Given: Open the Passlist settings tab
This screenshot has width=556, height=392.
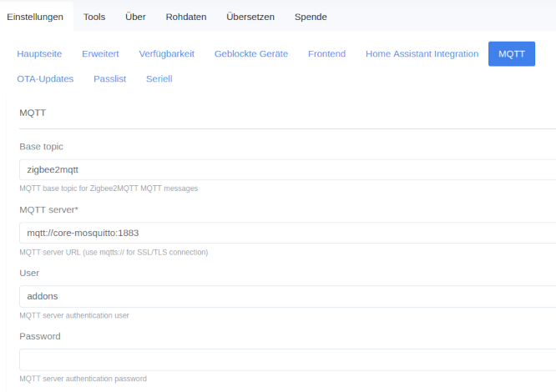Looking at the screenshot, I should (x=110, y=79).
